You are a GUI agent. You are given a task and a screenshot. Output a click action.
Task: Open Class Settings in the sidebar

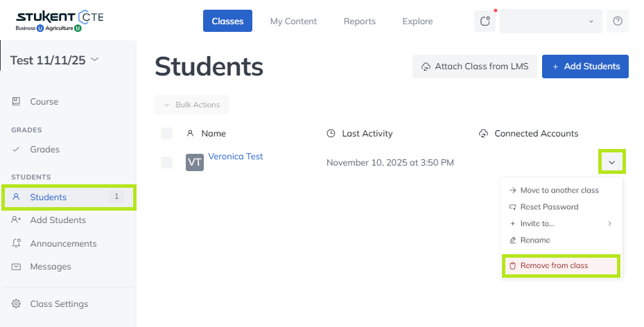pyautogui.click(x=59, y=303)
